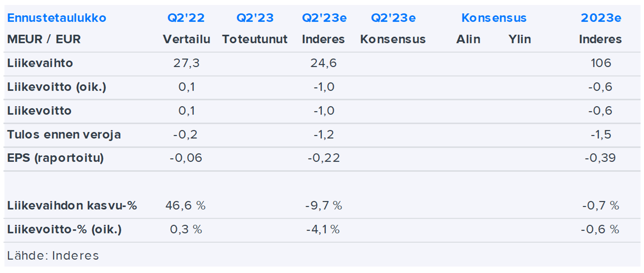Select the Vertailu sub-header
The image size is (644, 273).
186,39
